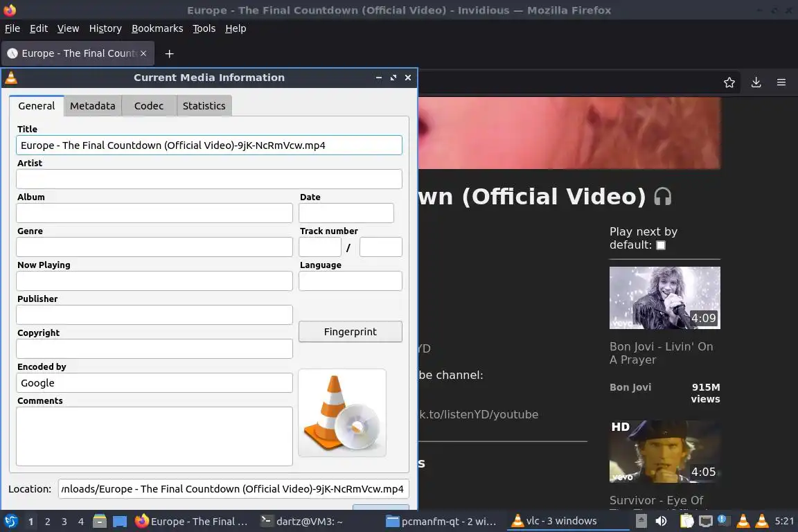This screenshot has height=532, width=798.
Task: Open the Tools menu in Firefox
Action: 204,28
